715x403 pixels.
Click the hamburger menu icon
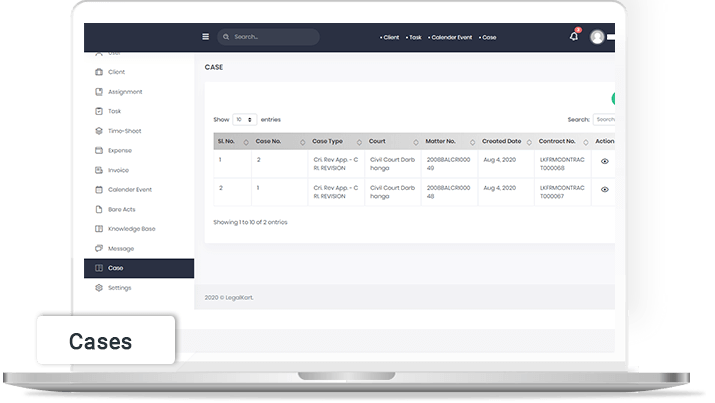click(206, 37)
